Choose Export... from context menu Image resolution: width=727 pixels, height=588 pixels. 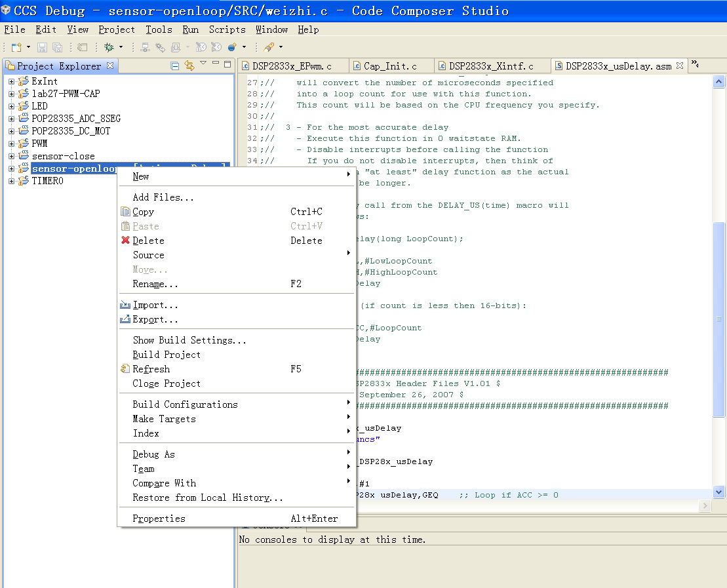(x=237, y=319)
